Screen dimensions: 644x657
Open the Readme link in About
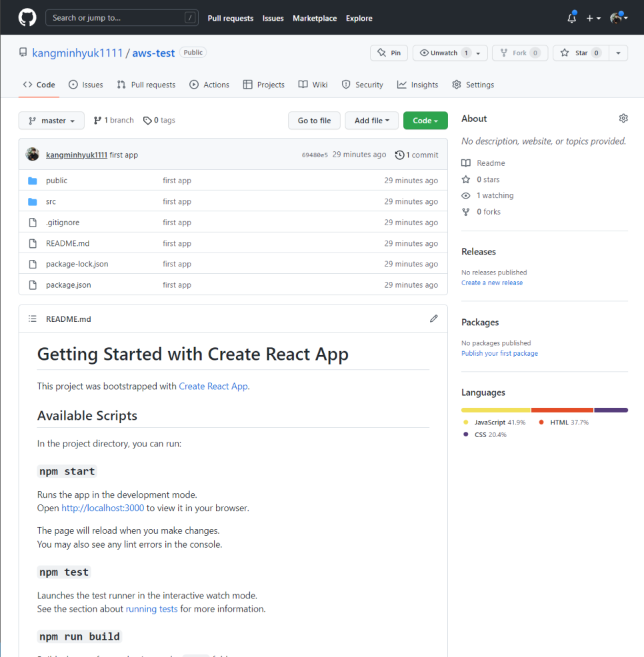[x=483, y=163]
